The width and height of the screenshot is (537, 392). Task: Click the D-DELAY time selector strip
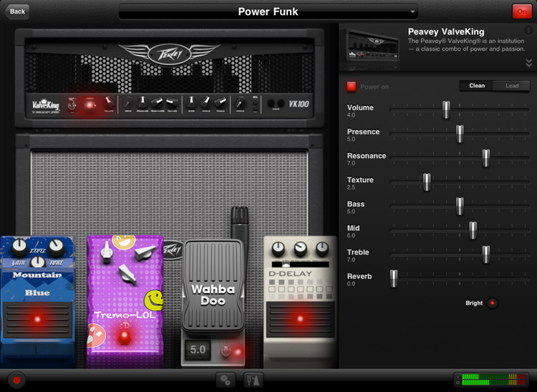tap(300, 265)
